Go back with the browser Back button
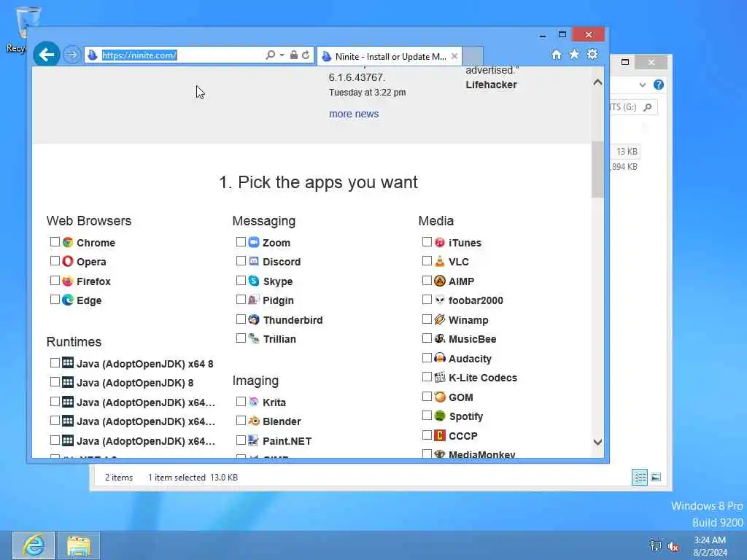Viewport: 747px width, 560px height. click(x=46, y=55)
